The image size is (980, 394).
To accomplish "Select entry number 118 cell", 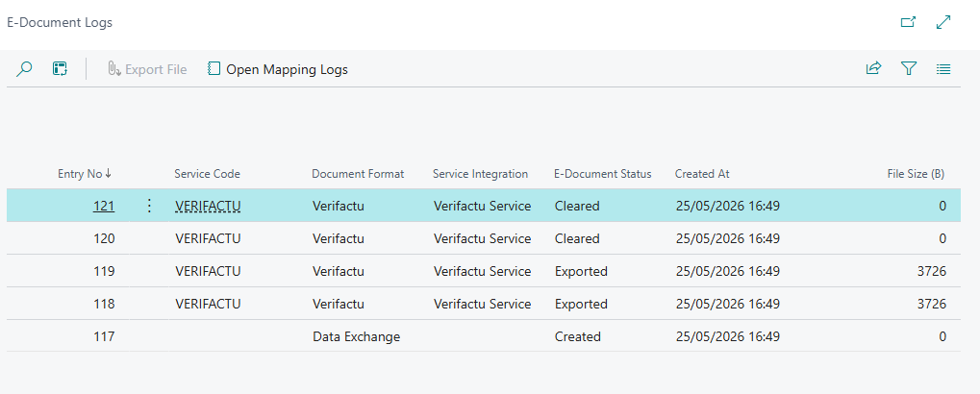I will pos(104,304).
